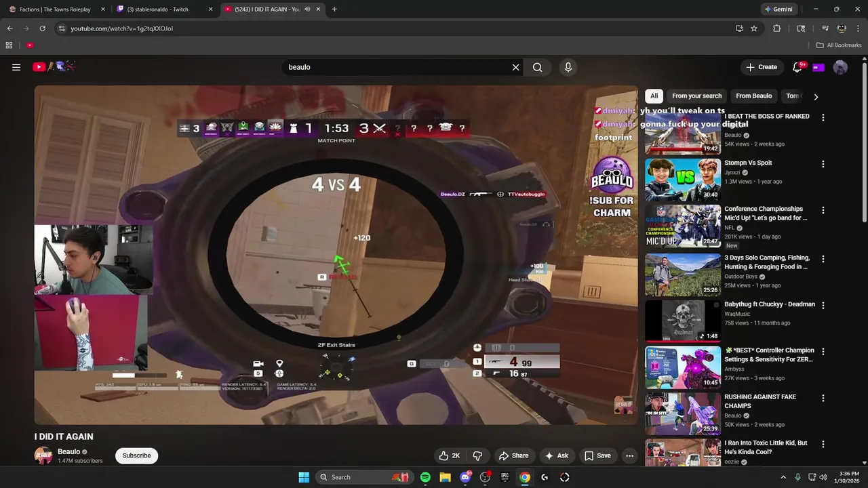Open the apps grid in the bookmarks bar
868x488 pixels.
9,45
